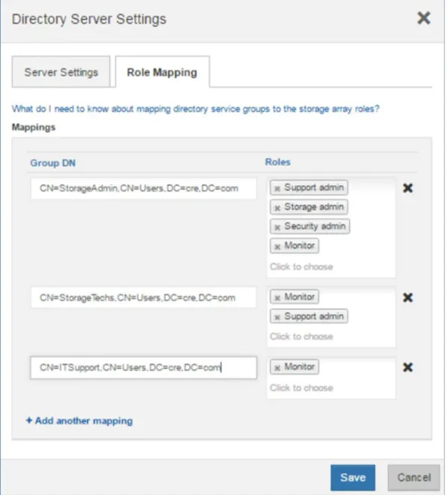
Task: Delete the ITSupport group mapping row
Action: pyautogui.click(x=407, y=367)
